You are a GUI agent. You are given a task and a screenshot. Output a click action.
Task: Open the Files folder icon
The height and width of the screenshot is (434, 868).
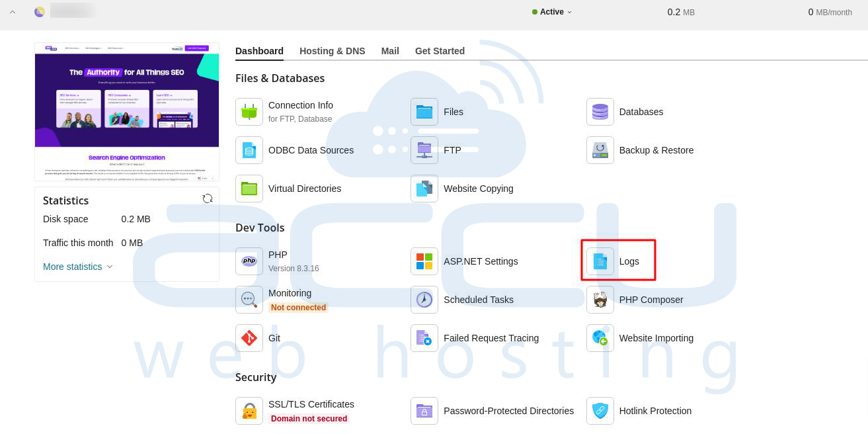coord(424,112)
